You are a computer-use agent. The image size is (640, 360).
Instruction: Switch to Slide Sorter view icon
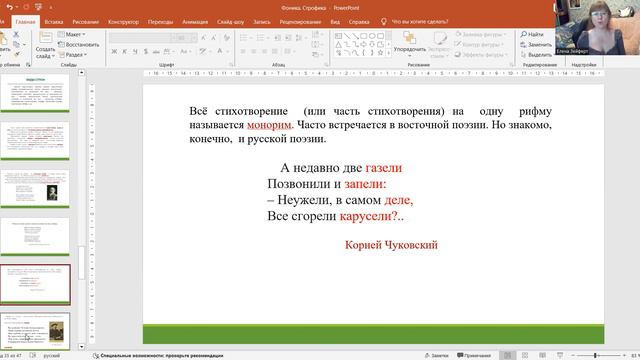point(525,356)
